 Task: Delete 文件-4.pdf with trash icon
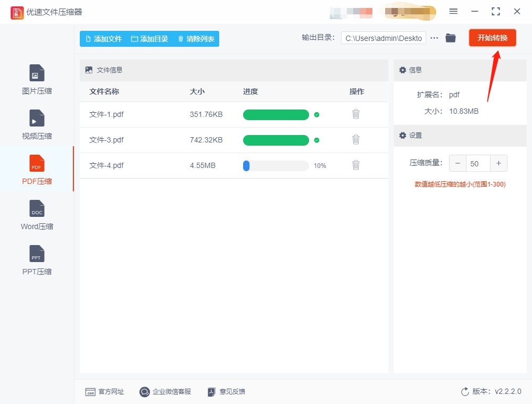[355, 165]
